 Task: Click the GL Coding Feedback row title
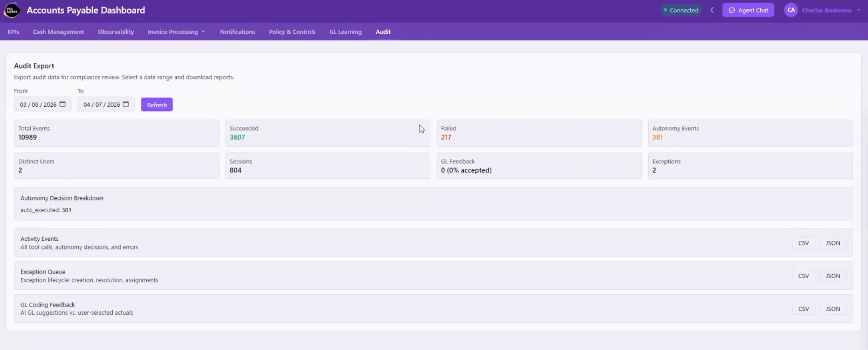48,305
